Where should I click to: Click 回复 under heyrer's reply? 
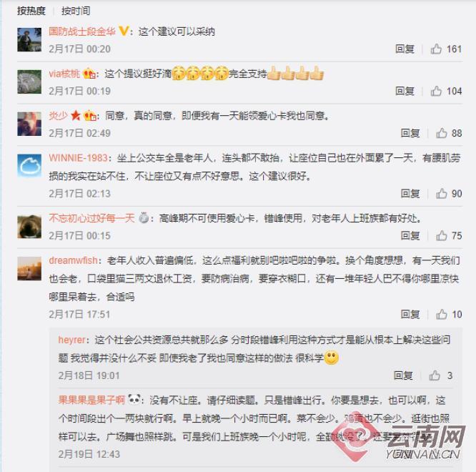[403, 375]
